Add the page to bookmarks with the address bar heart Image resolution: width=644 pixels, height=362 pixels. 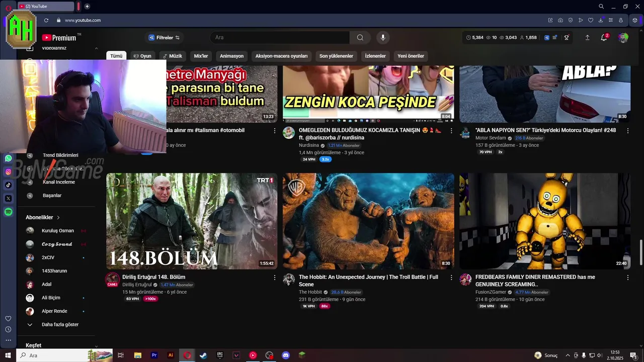tap(591, 20)
